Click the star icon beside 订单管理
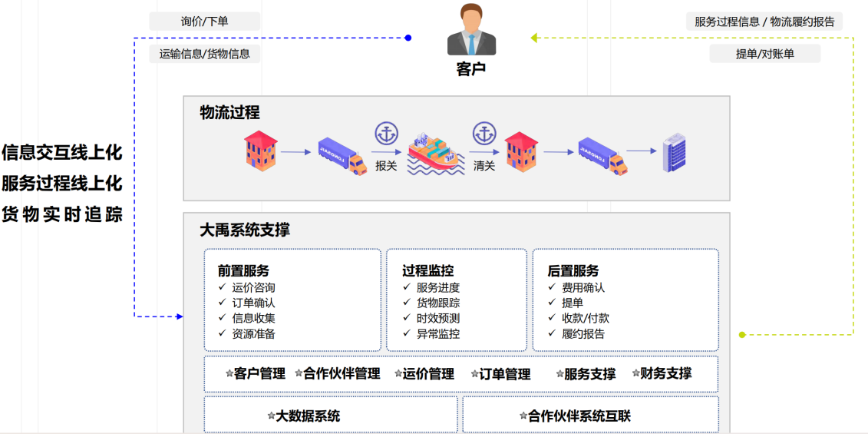This screenshot has height=434, width=868. 474,374
